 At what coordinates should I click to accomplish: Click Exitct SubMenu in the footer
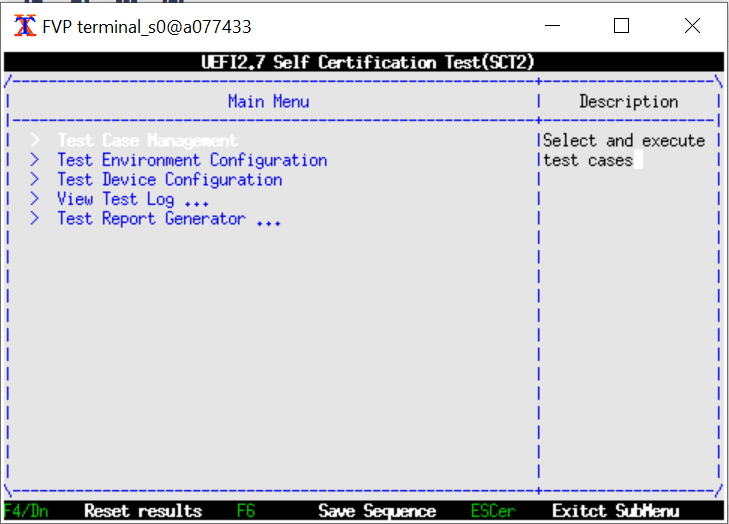pyautogui.click(x=616, y=511)
